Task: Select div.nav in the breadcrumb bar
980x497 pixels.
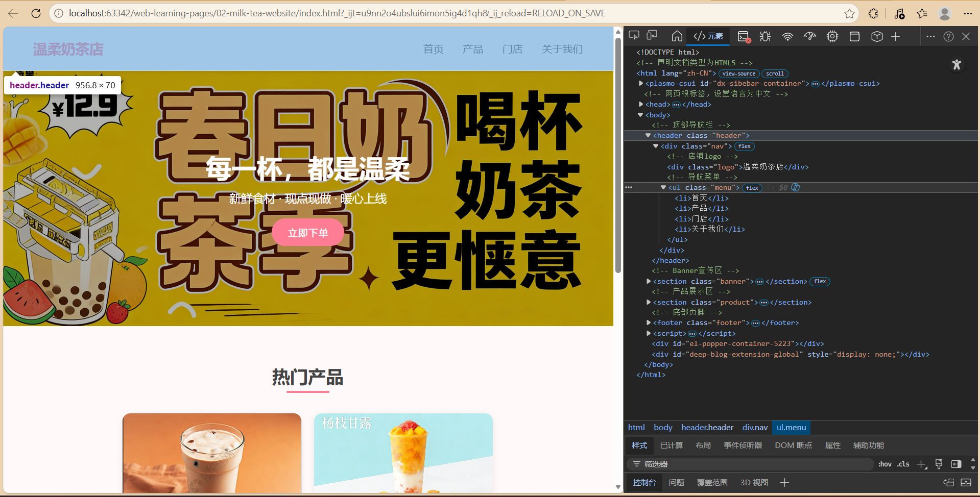Action: click(755, 428)
